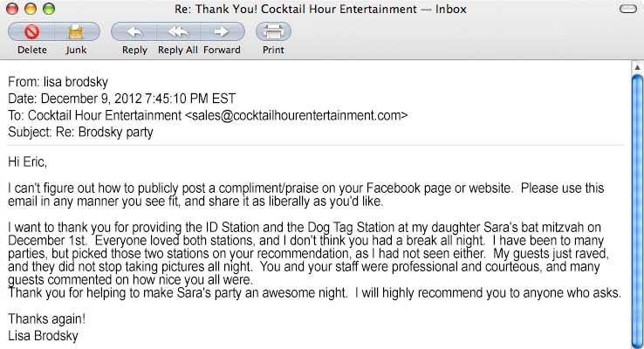This screenshot has height=349, width=644.
Task: Close the message window with red button
Action: click(x=11, y=10)
